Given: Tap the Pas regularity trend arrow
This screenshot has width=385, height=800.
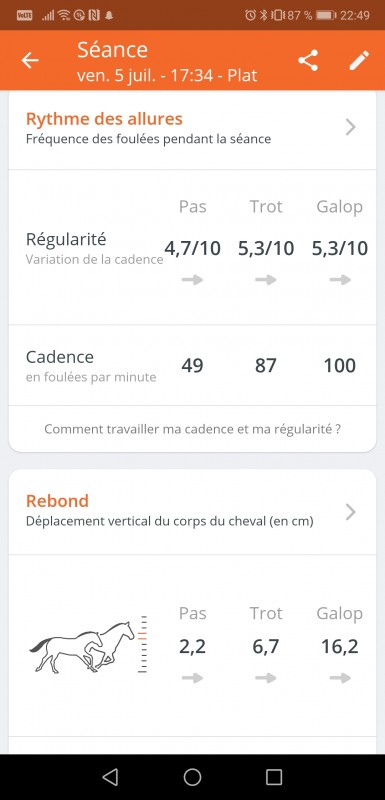Looking at the screenshot, I should [192, 280].
